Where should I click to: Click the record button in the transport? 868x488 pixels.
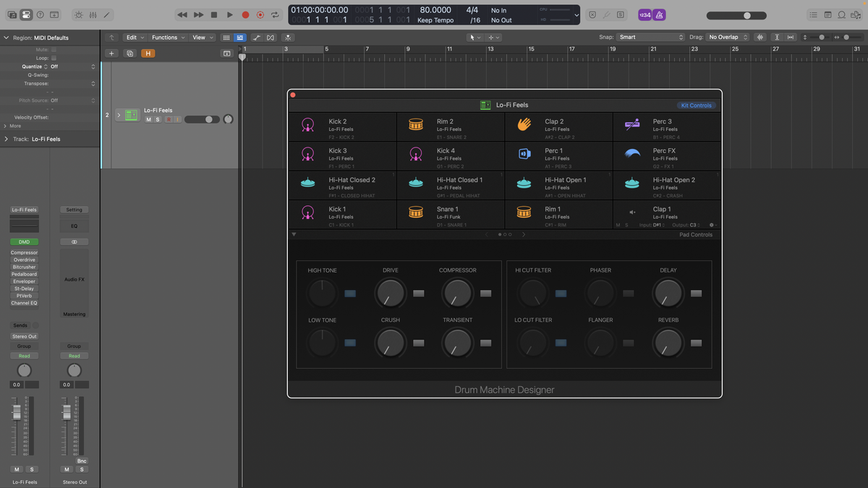click(245, 14)
